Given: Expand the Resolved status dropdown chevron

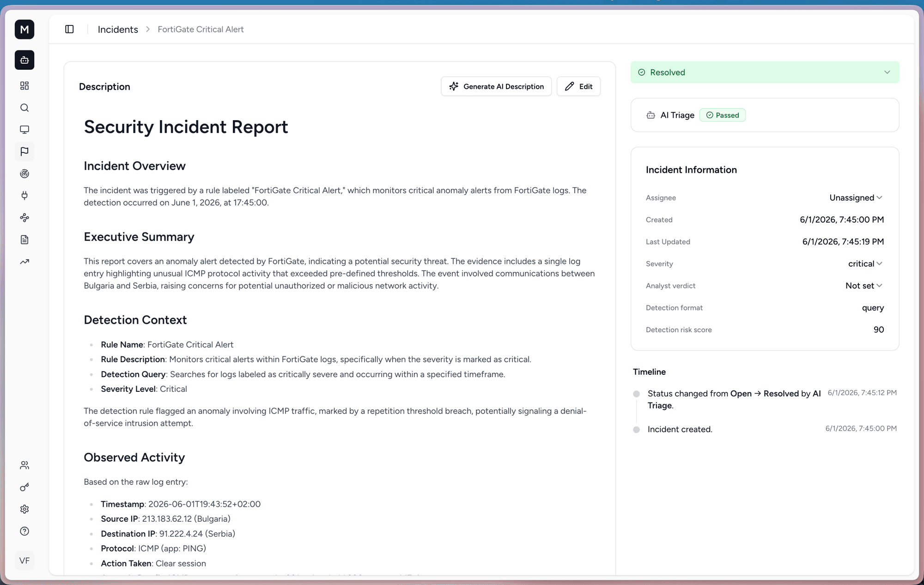Looking at the screenshot, I should pos(887,73).
